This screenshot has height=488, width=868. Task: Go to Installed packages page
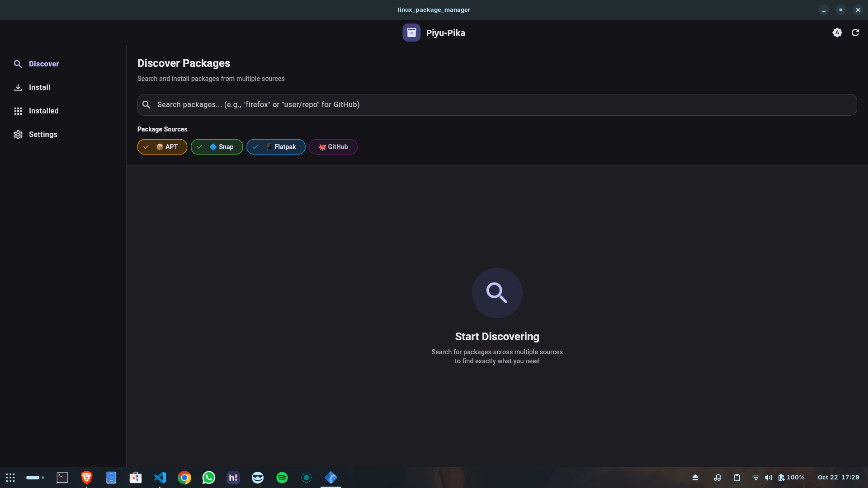(43, 111)
